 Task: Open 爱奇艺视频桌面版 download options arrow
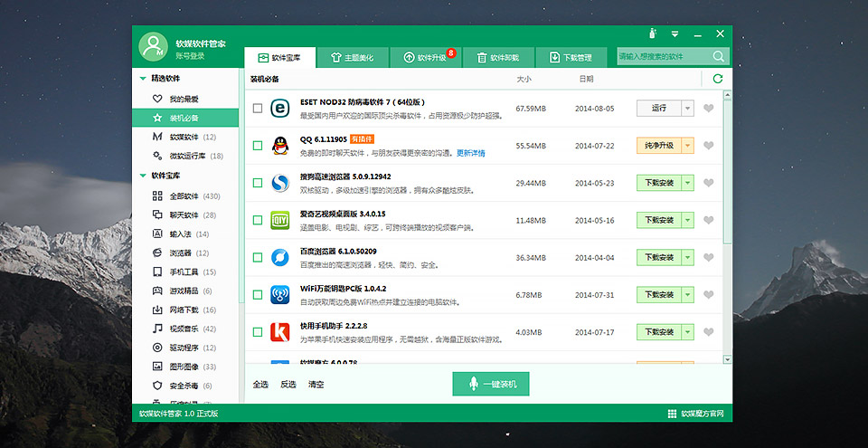point(687,220)
